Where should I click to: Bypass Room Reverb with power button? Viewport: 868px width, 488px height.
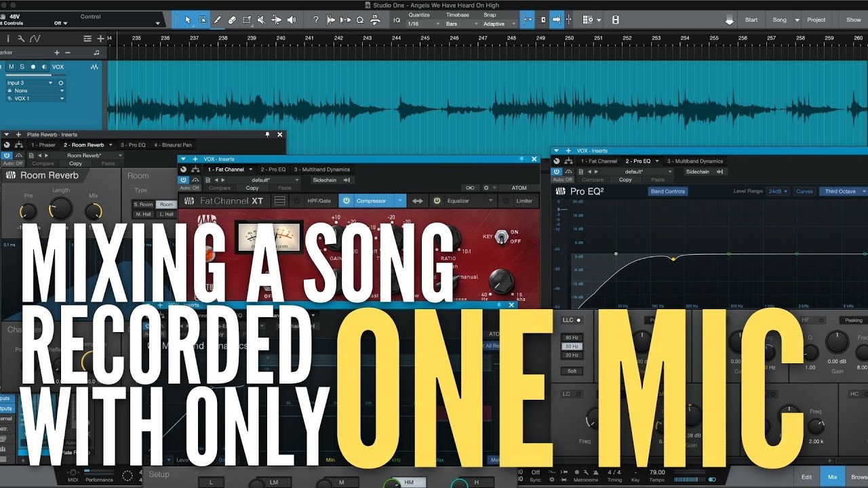pyautogui.click(x=7, y=155)
